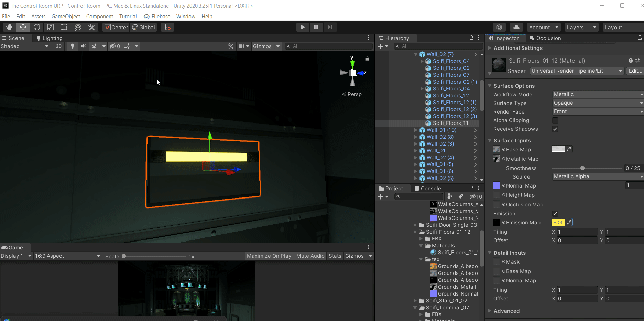Expand Wall_01 (10) in the Hierarchy

415,130
